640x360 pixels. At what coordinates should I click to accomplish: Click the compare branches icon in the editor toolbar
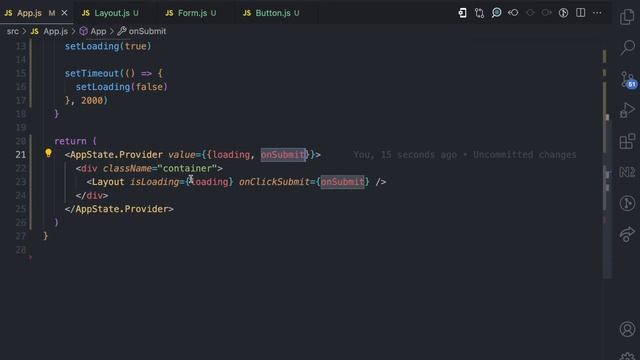point(479,13)
